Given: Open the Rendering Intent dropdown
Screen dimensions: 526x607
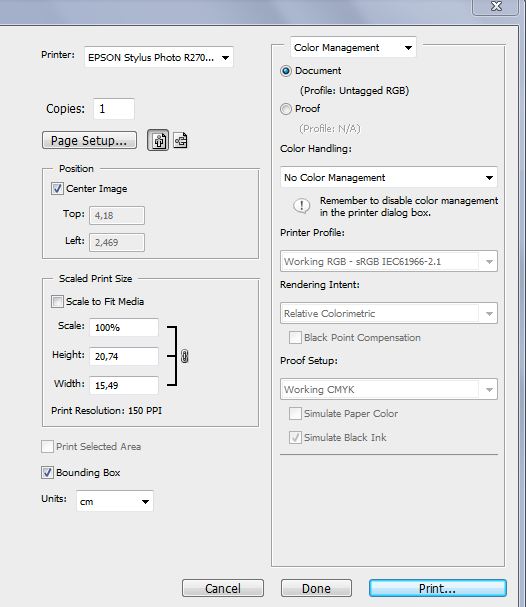Looking at the screenshot, I should [x=389, y=313].
